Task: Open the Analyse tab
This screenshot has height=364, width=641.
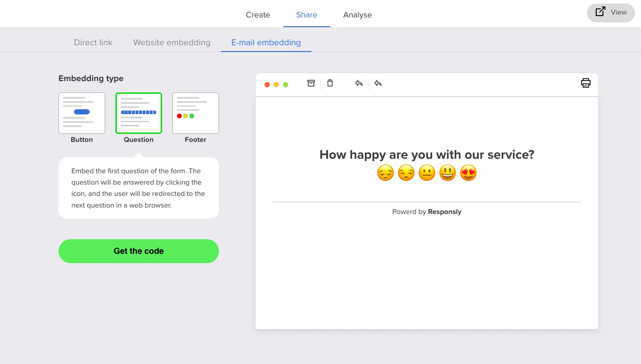Action: [357, 15]
